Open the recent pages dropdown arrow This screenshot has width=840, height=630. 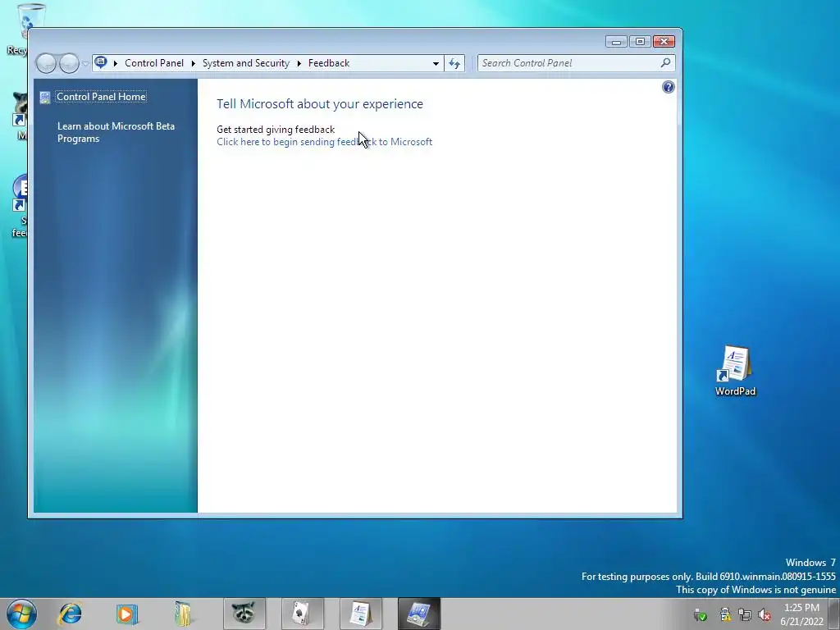pyautogui.click(x=84, y=64)
